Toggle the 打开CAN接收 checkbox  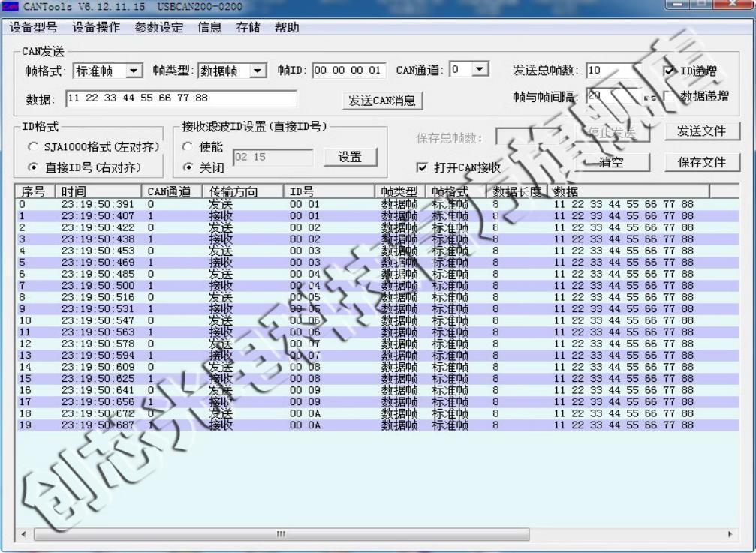(423, 167)
